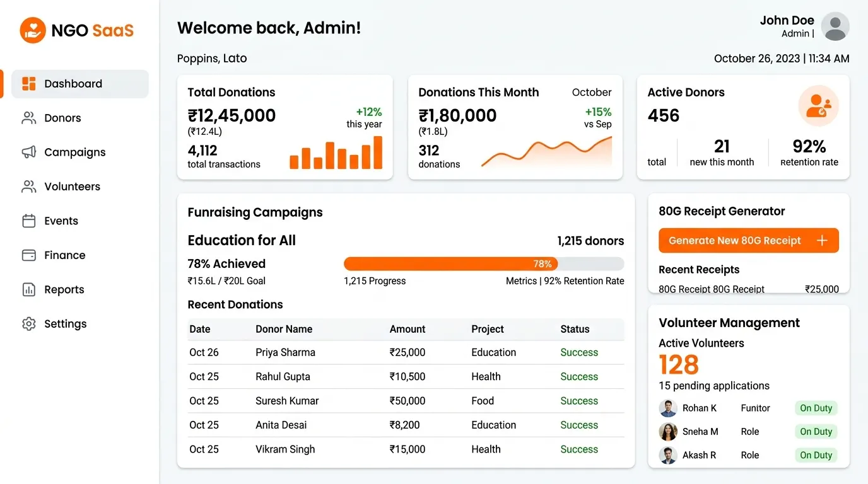The image size is (868, 484).
Task: Open the Dashboard menu item
Action: [x=80, y=84]
